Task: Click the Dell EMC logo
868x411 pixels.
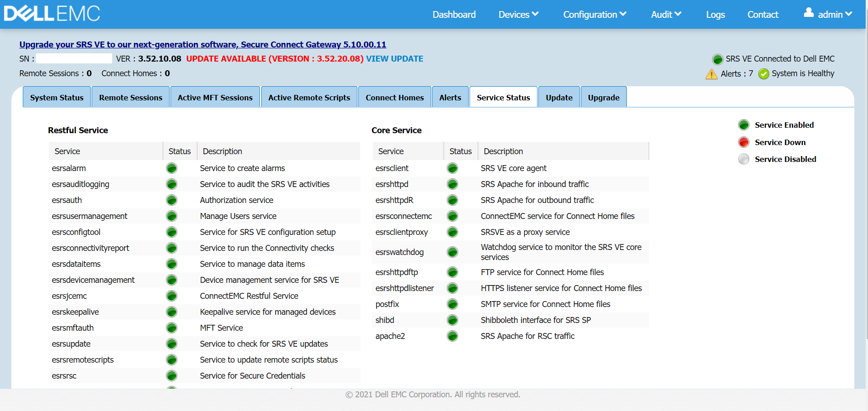Action: point(52,14)
